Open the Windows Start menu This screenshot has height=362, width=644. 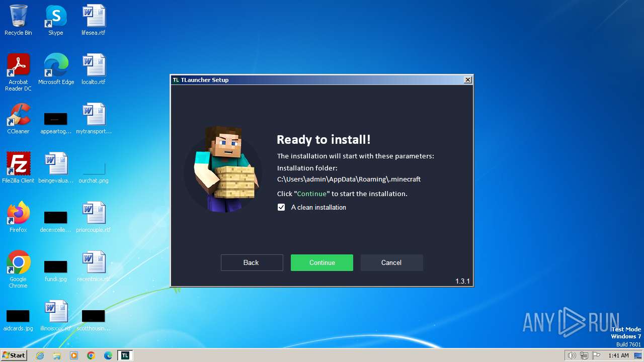pos(14,355)
